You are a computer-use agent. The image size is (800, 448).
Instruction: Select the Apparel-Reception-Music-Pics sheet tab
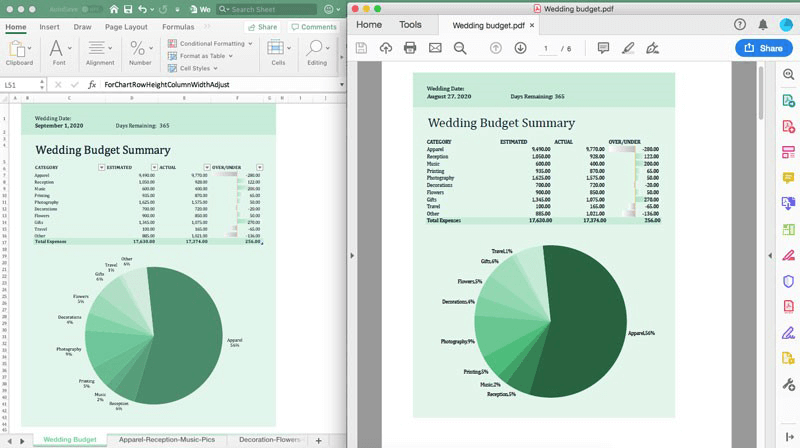(166, 440)
